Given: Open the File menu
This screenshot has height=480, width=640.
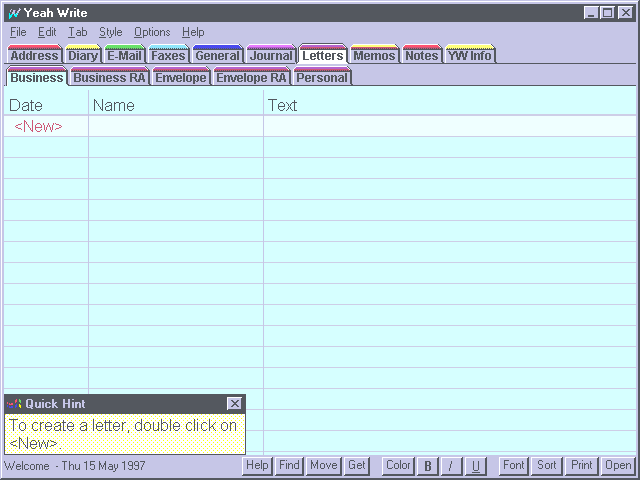Looking at the screenshot, I should click(x=18, y=32).
